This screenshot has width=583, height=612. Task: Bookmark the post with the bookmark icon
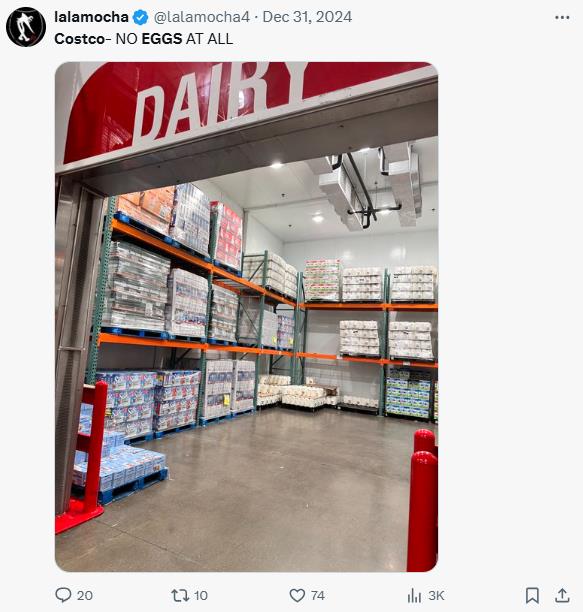tap(532, 596)
